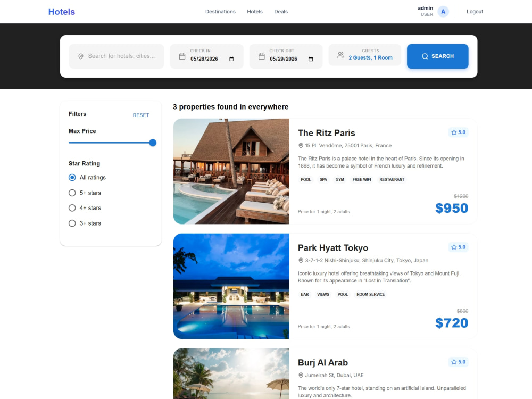Click the pin icon by Ritz Paris address
The height and width of the screenshot is (399, 532).
(x=301, y=146)
